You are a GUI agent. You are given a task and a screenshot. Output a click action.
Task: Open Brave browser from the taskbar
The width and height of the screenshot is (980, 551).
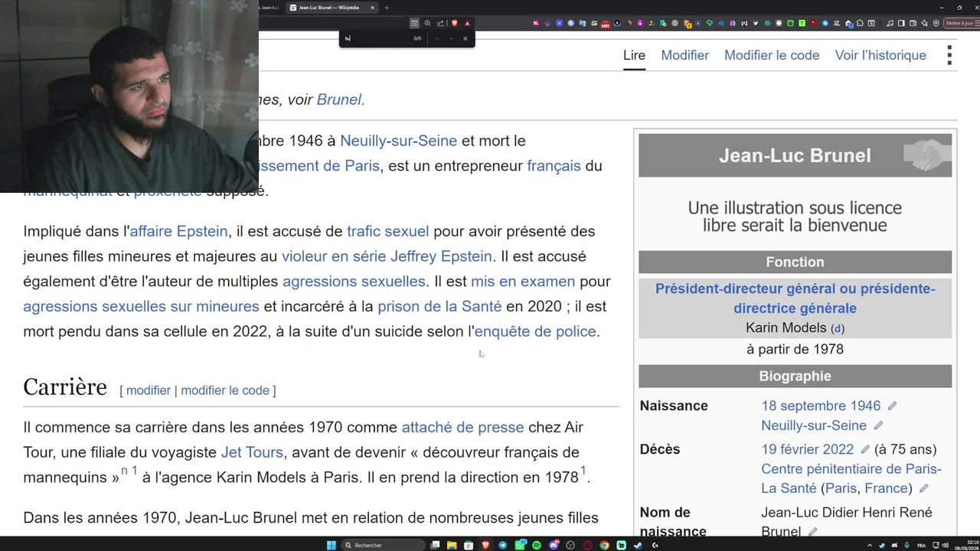coord(485,545)
